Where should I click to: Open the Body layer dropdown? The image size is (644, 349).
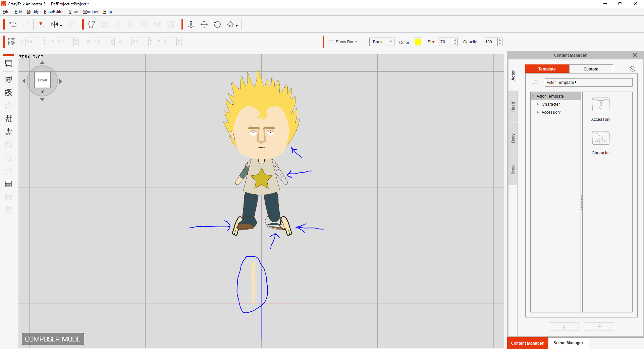tap(382, 42)
